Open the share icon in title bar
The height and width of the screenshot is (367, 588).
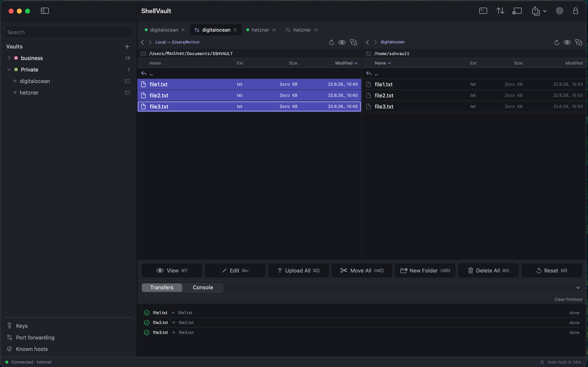pyautogui.click(x=536, y=11)
